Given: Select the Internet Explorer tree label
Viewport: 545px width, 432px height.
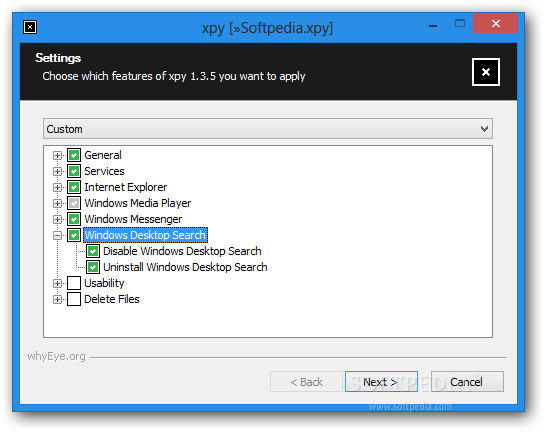Looking at the screenshot, I should click(x=125, y=187).
